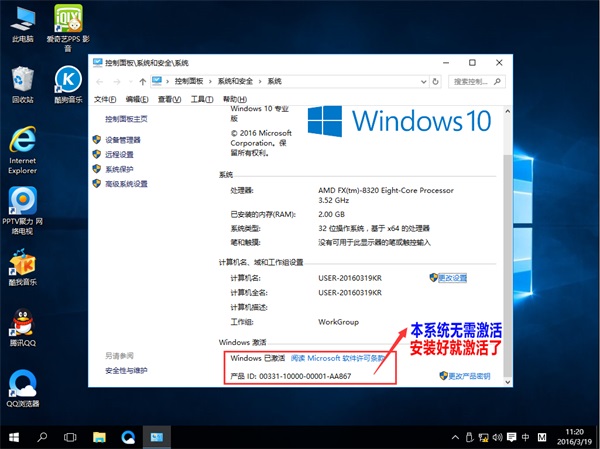Image resolution: width=600 pixels, height=449 pixels.
Task: Open the 回收站 Recycle Bin desktop icon
Action: (x=22, y=80)
